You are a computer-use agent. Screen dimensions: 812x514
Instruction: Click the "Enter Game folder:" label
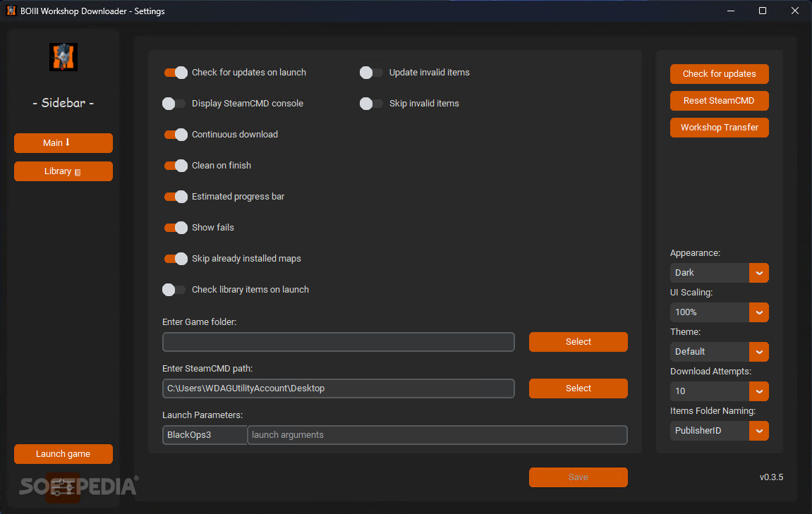pos(200,322)
